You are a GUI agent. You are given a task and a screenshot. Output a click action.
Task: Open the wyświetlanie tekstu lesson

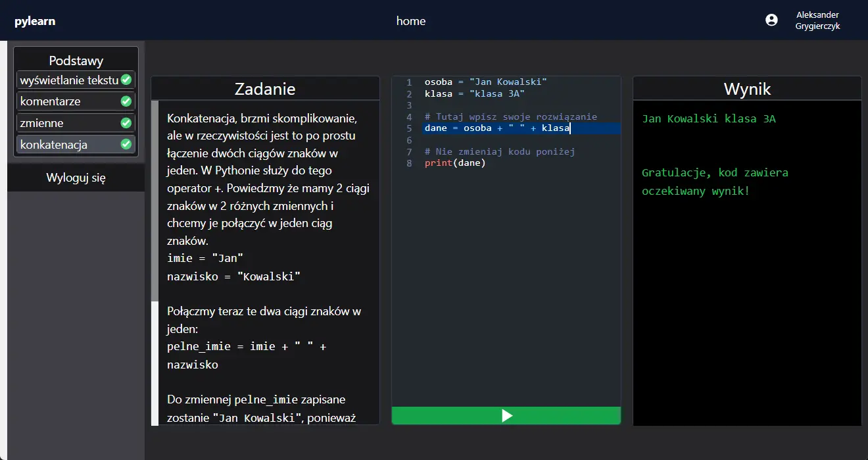point(69,80)
